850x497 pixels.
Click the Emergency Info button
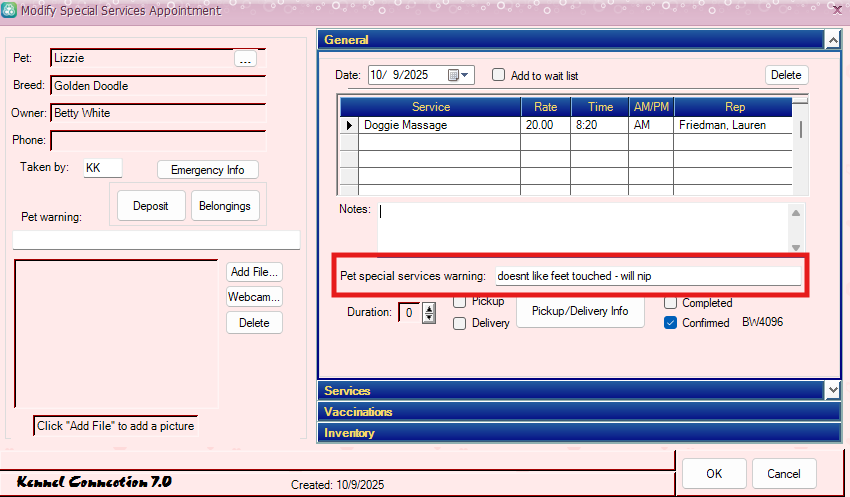pyautogui.click(x=207, y=170)
